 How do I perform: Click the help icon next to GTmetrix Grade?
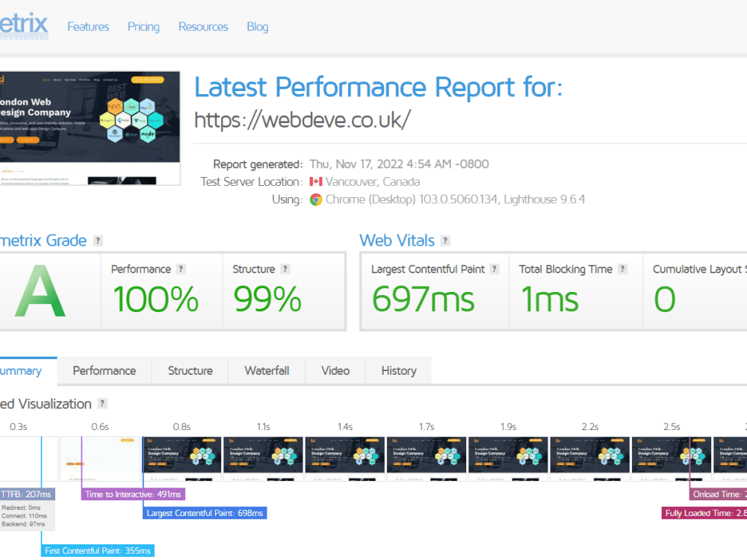pos(98,240)
